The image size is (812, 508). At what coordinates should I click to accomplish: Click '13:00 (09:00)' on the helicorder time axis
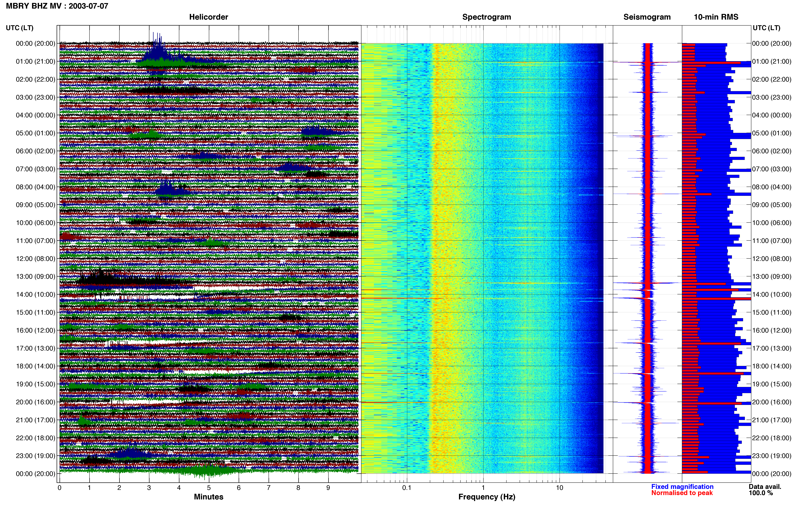(36, 277)
